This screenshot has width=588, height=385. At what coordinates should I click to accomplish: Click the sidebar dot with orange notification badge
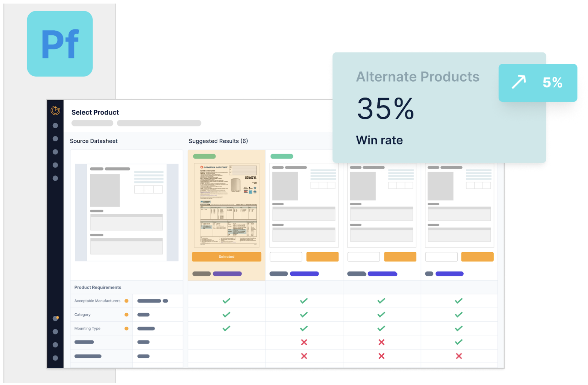click(55, 318)
